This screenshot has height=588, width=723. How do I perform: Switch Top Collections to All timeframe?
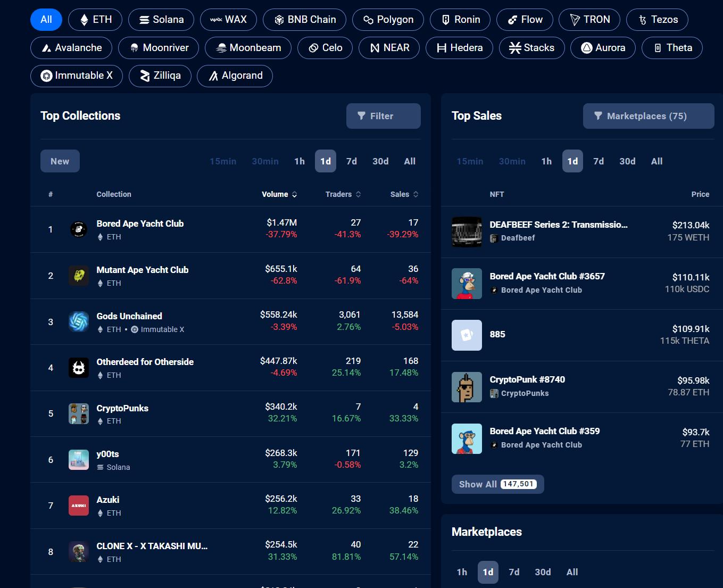(x=410, y=161)
